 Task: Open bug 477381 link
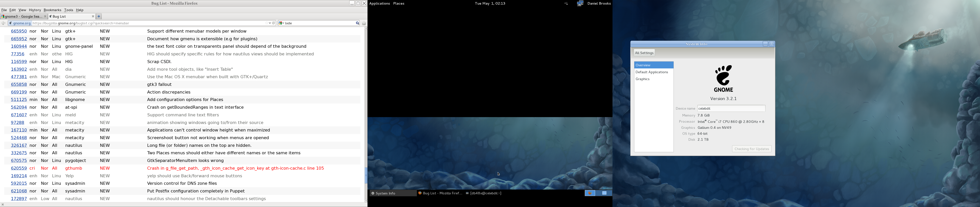click(19, 77)
